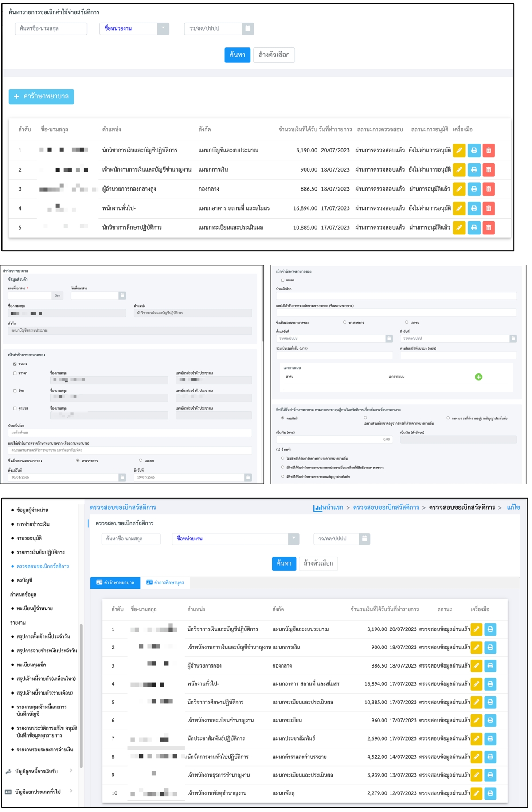The height and width of the screenshot is (812, 532).
Task: Expand the บัญชีแยกประเภททั่วไป sidebar section
Action: tap(39, 792)
